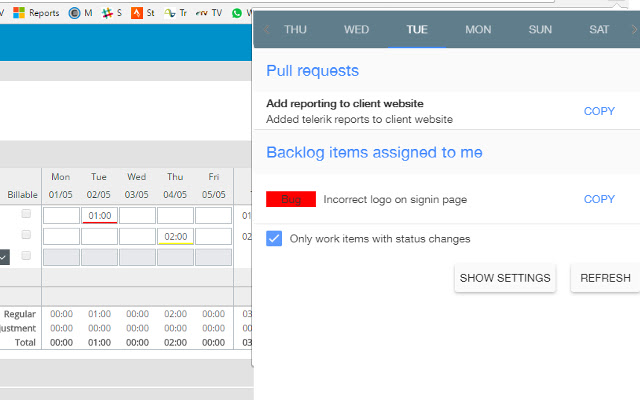The image size is (640, 400).
Task: Click the 'Pull requests' heading
Action: pos(313,71)
